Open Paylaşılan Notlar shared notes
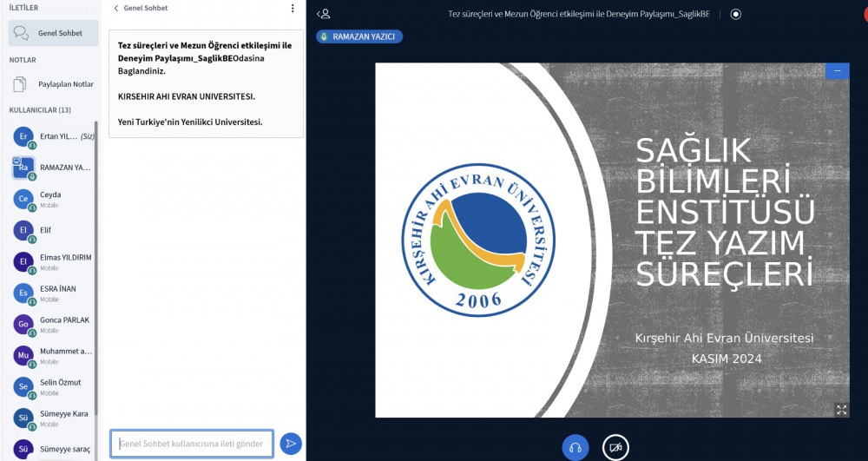868x461 pixels. click(x=53, y=84)
